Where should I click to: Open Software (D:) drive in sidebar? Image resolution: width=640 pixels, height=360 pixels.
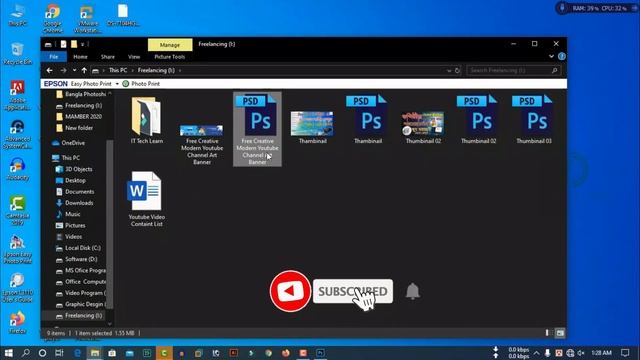(x=77, y=259)
